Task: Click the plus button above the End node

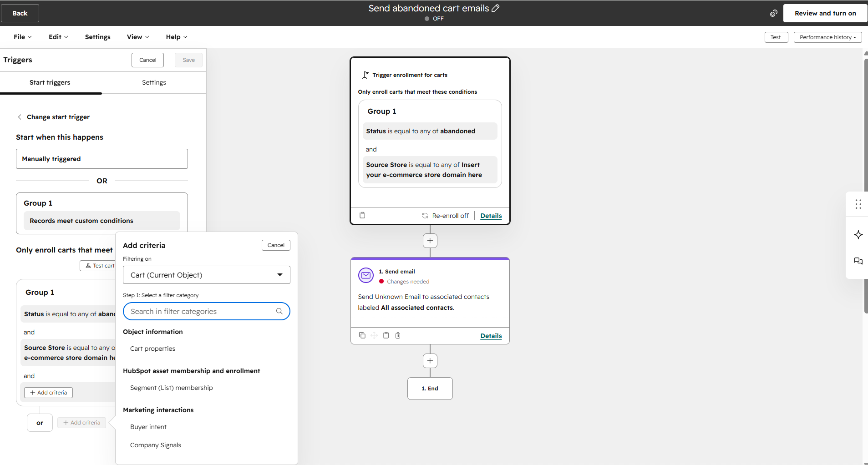Action: [x=430, y=360]
